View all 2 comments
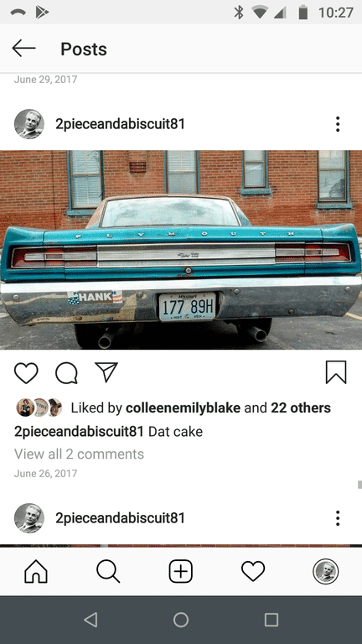 [80, 454]
